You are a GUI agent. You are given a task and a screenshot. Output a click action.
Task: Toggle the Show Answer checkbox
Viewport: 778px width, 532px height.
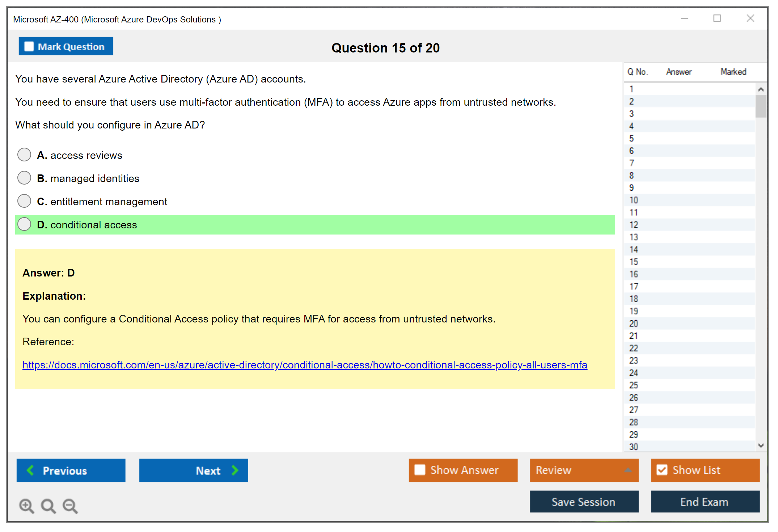420,470
